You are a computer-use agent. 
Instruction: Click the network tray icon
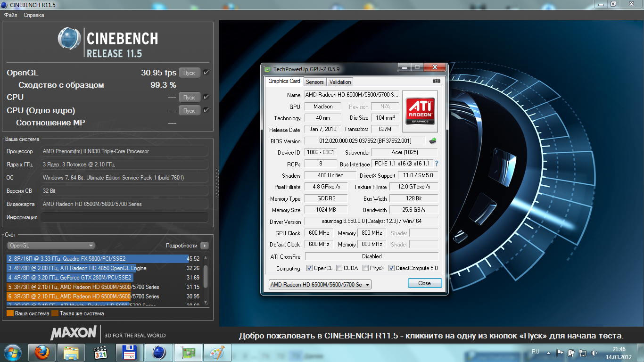tap(583, 352)
